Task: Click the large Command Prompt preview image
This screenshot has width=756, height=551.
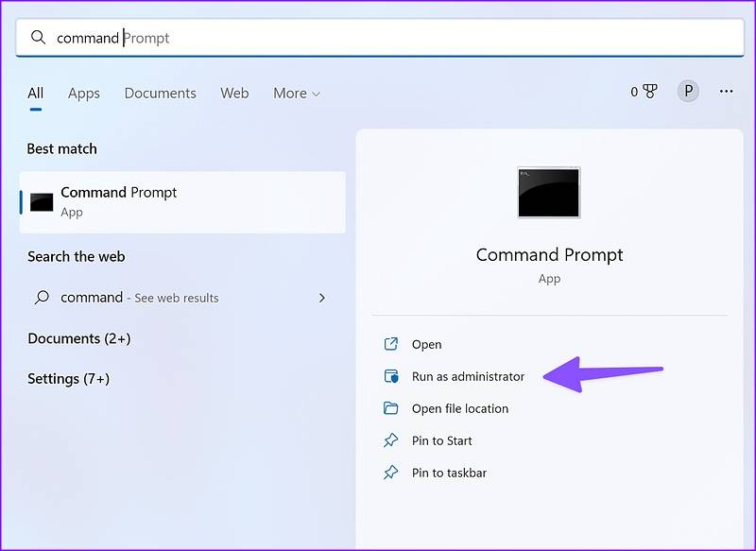Action: coord(548,193)
